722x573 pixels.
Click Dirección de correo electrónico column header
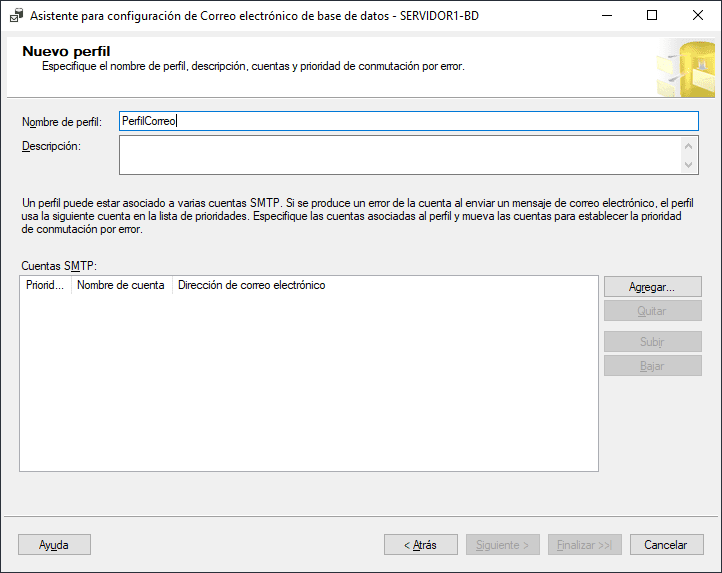point(251,285)
